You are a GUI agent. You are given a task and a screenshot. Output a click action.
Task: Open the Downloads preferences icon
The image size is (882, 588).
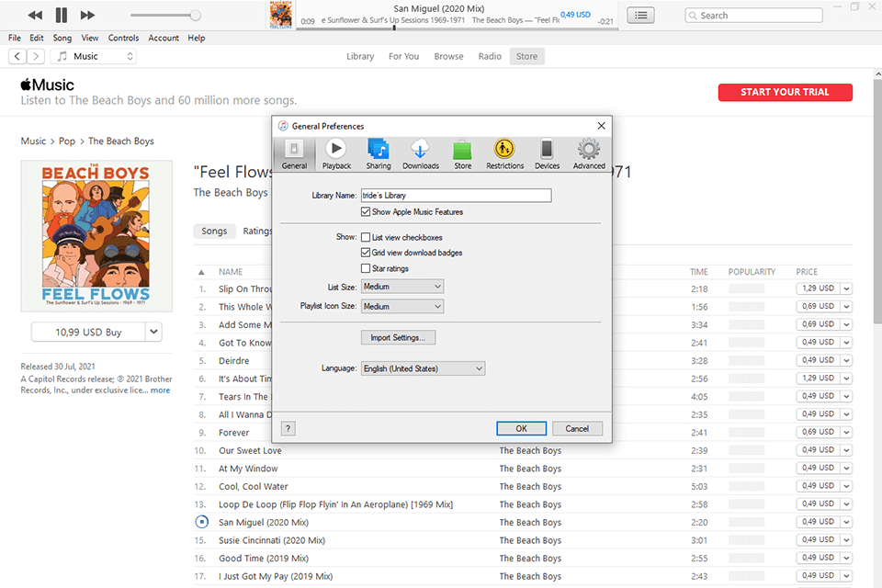(x=420, y=153)
